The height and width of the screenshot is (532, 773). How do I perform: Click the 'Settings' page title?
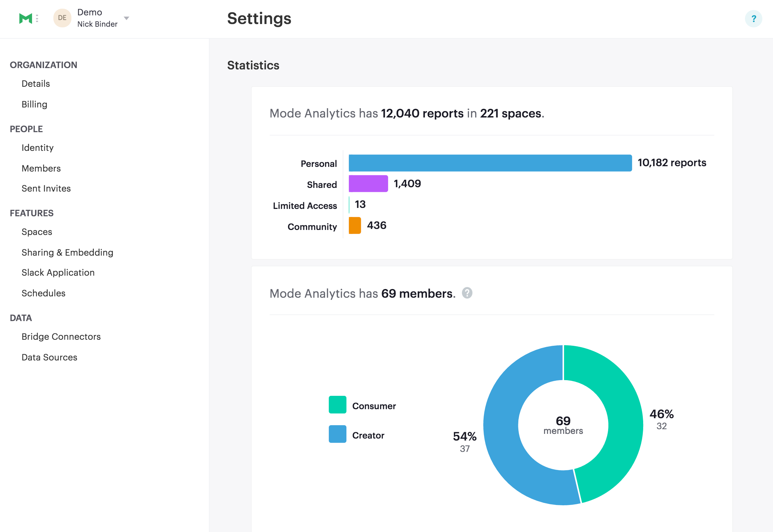(x=259, y=18)
